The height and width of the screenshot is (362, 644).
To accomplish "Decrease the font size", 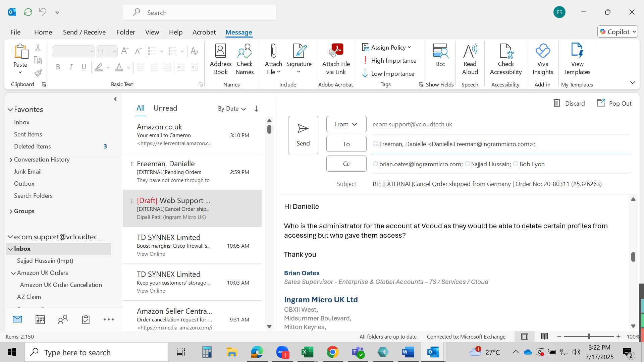I will 138,51.
